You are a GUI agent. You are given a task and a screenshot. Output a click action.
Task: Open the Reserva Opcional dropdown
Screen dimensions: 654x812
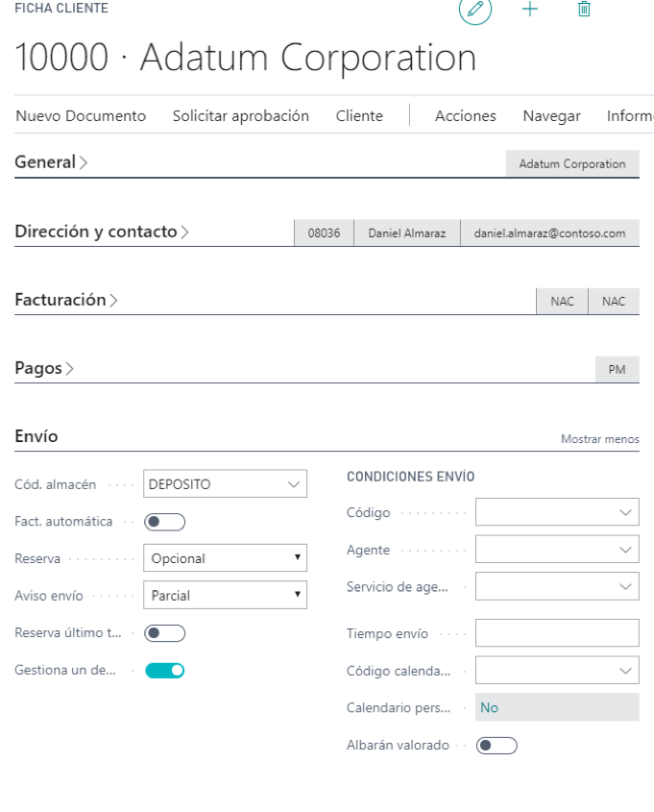[x=225, y=557]
